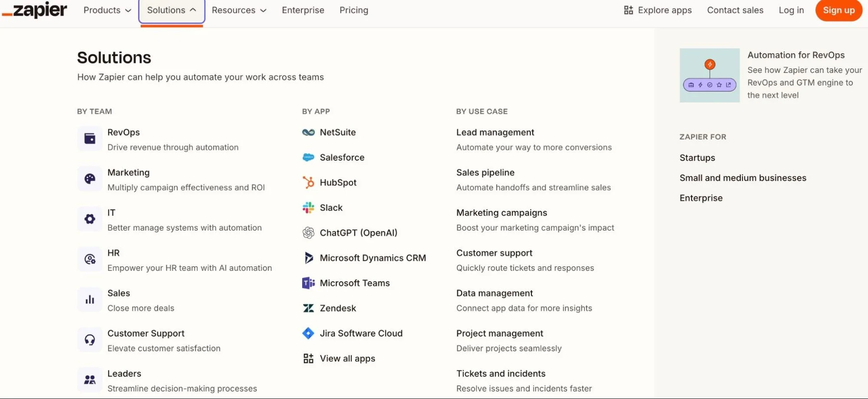Open Zapier for Startups link

click(697, 158)
